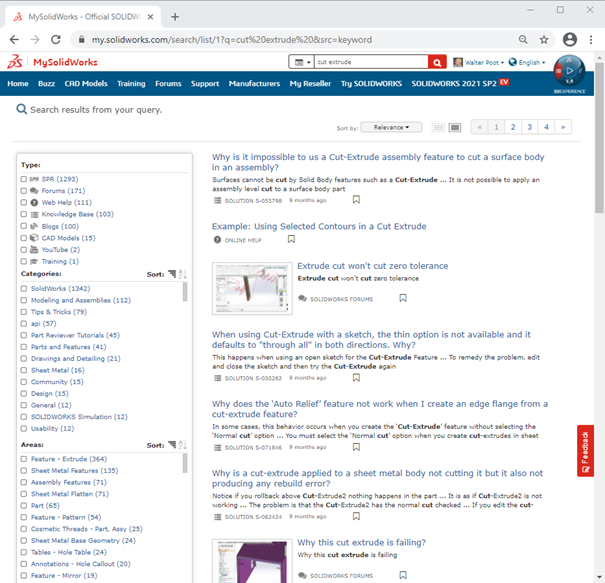
Task: Bookmark the Cut-Extrude surface body solution
Action: click(356, 199)
